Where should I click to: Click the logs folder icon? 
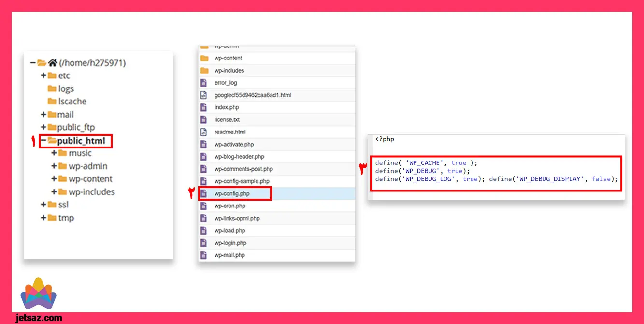(x=52, y=88)
